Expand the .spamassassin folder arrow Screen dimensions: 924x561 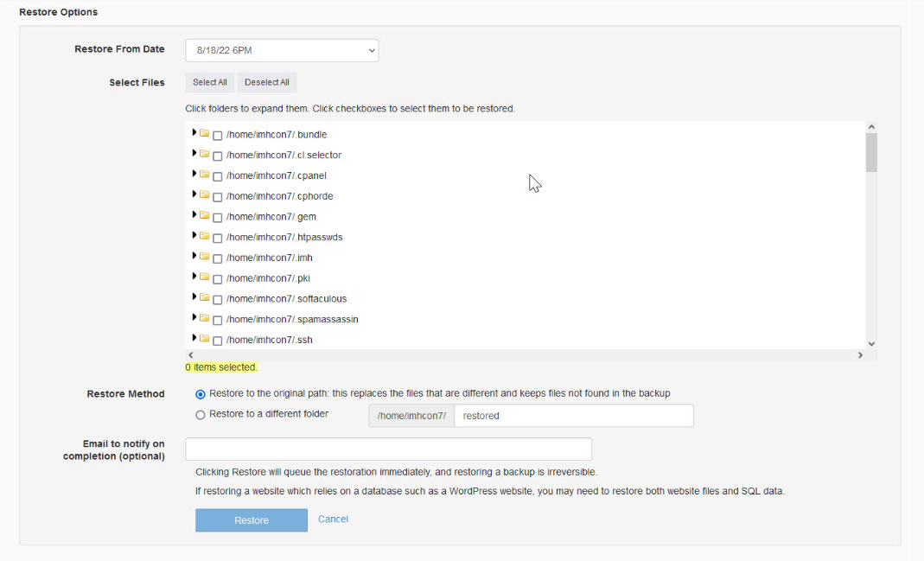click(x=194, y=317)
